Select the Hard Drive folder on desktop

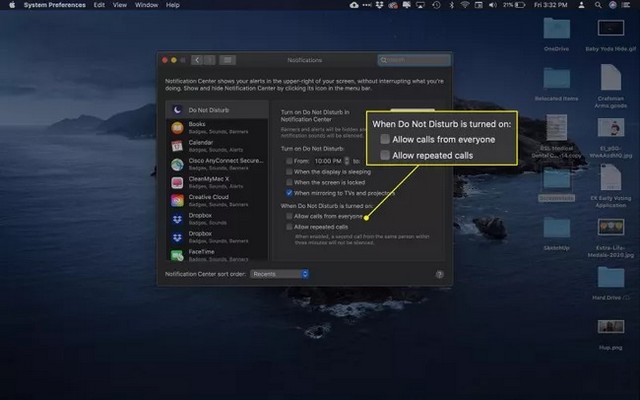(611, 277)
